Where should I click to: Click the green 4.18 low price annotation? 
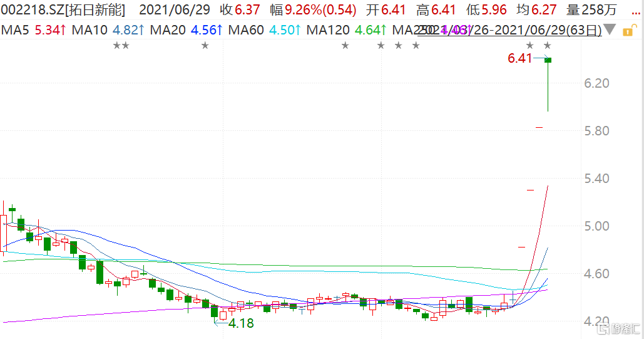tap(241, 323)
